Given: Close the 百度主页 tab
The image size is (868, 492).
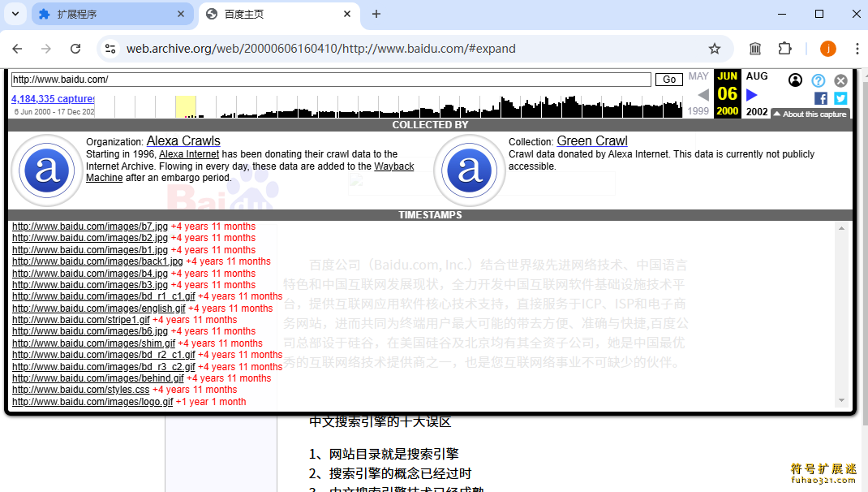Looking at the screenshot, I should [347, 14].
